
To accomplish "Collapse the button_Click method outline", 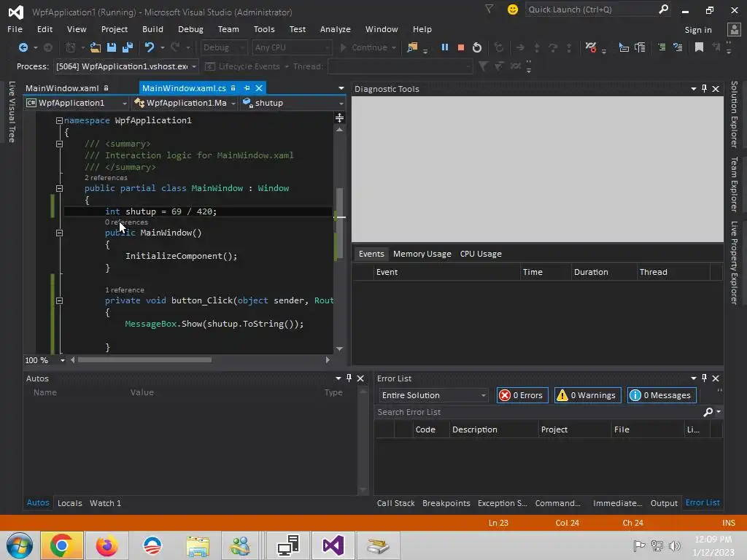I will coord(59,300).
